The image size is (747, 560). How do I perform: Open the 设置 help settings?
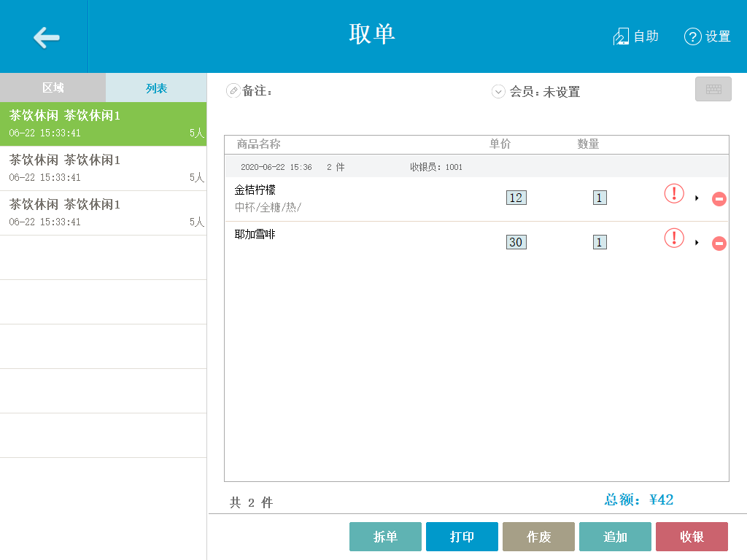[708, 36]
